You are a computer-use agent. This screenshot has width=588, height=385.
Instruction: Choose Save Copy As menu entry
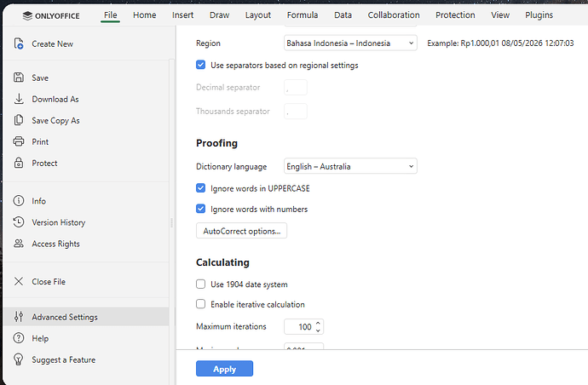pos(86,120)
